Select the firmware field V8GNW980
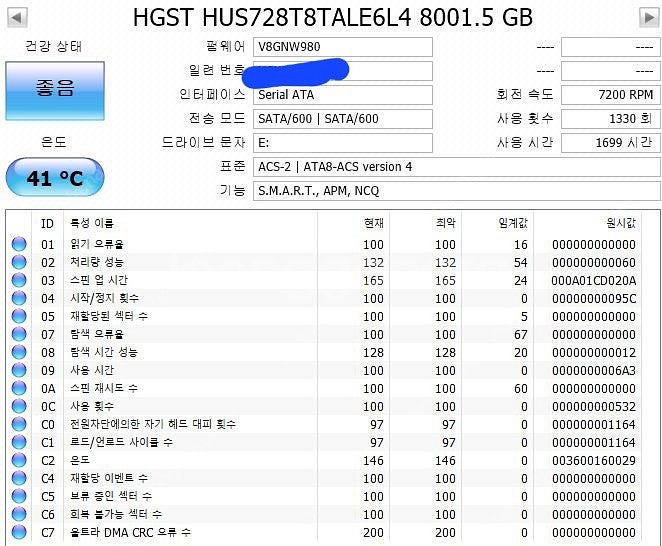This screenshot has width=662, height=546. tap(343, 47)
